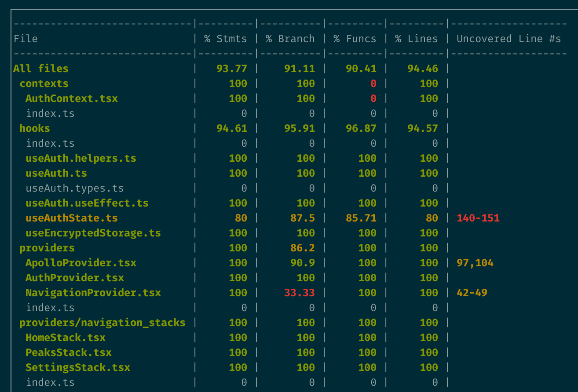This screenshot has width=578, height=392.
Task: Click the useEncryptedStorage.ts file name
Action: (x=93, y=233)
